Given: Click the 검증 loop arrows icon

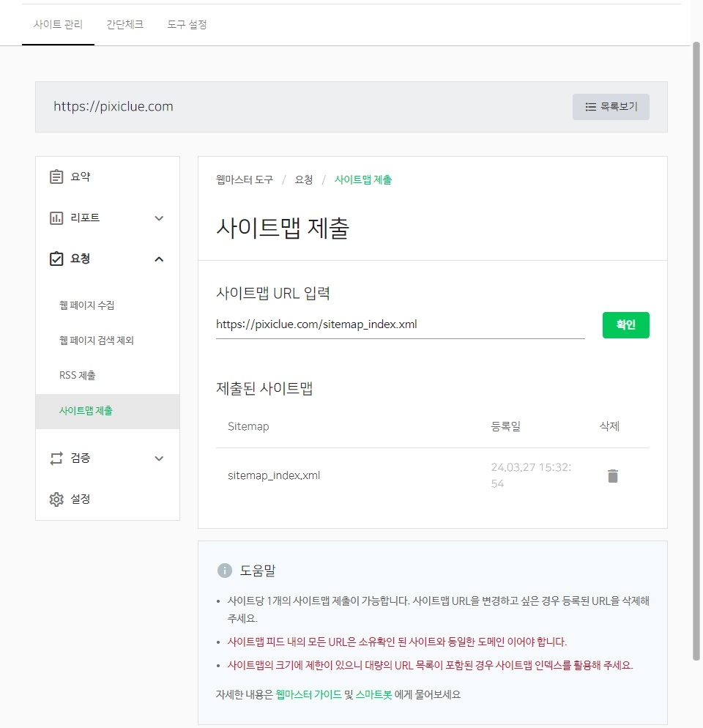Looking at the screenshot, I should point(56,458).
